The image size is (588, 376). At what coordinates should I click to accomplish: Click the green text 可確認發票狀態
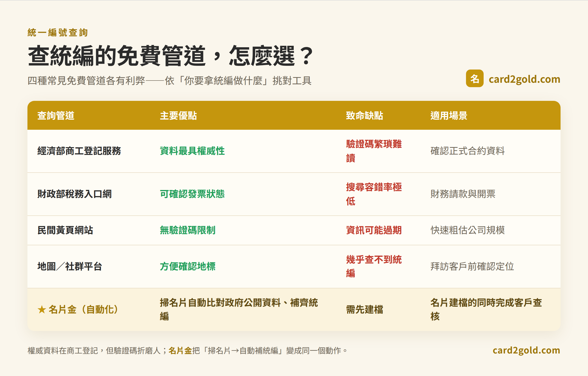click(x=192, y=194)
